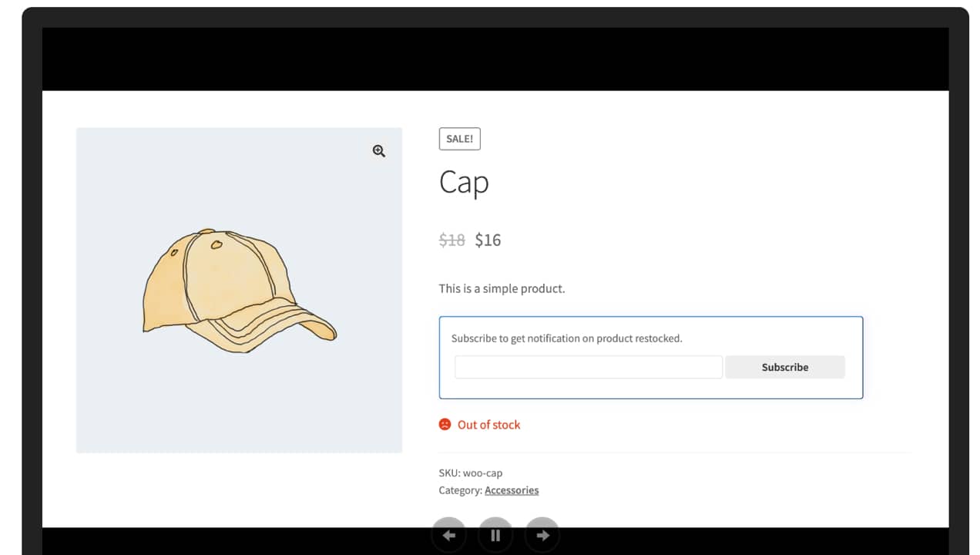Open the Accessories category link
Screen dimensions: 980x555
(x=512, y=490)
